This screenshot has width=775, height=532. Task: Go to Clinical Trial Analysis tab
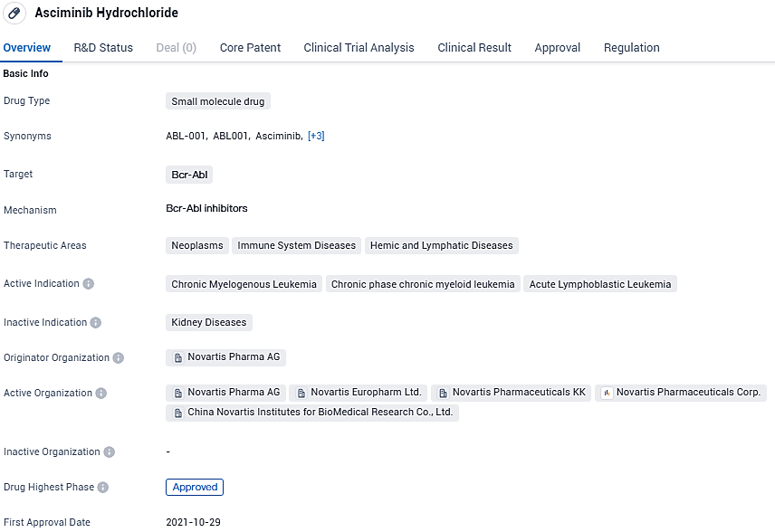click(x=359, y=48)
